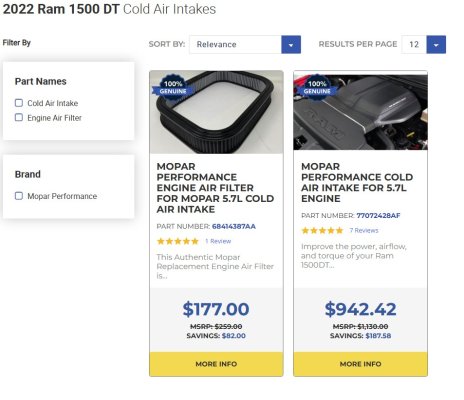Click star rating of engine air filter product

point(178,241)
